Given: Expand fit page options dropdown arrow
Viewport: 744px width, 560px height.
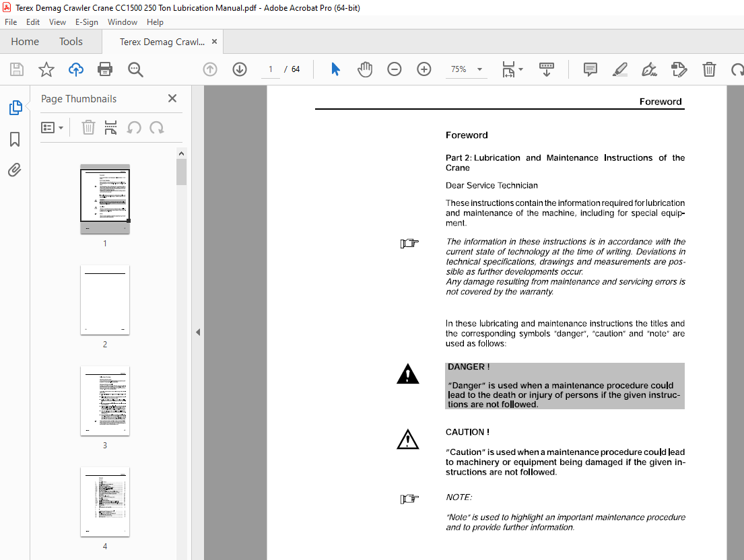Looking at the screenshot, I should click(520, 69).
